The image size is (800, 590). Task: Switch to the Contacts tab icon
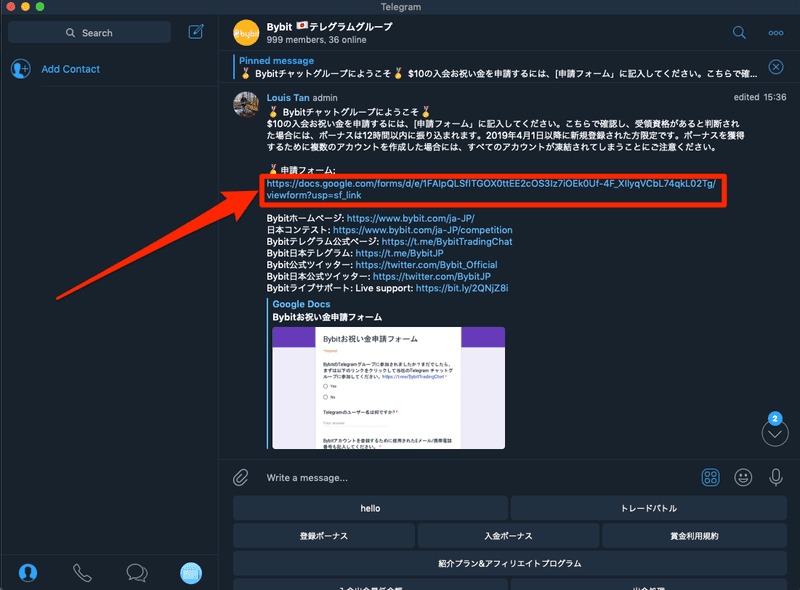[28, 573]
